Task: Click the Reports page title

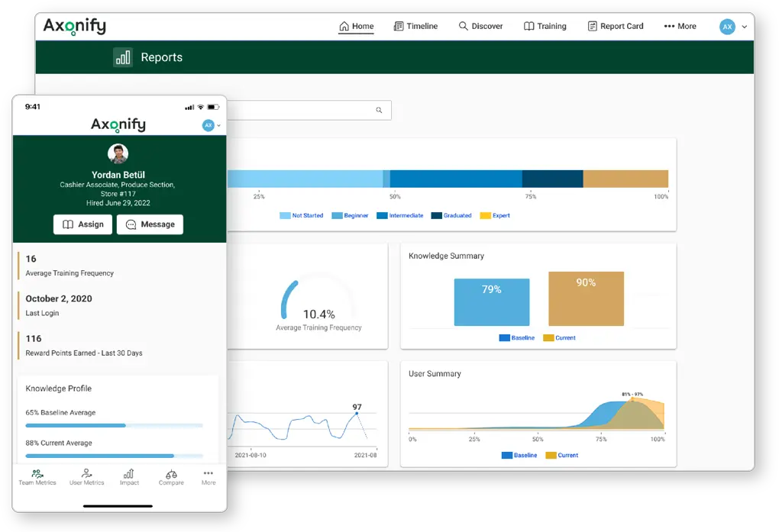Action: [161, 57]
